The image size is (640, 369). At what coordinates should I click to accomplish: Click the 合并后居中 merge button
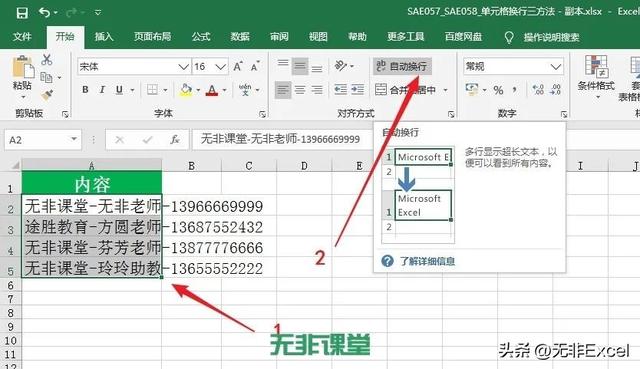point(405,90)
